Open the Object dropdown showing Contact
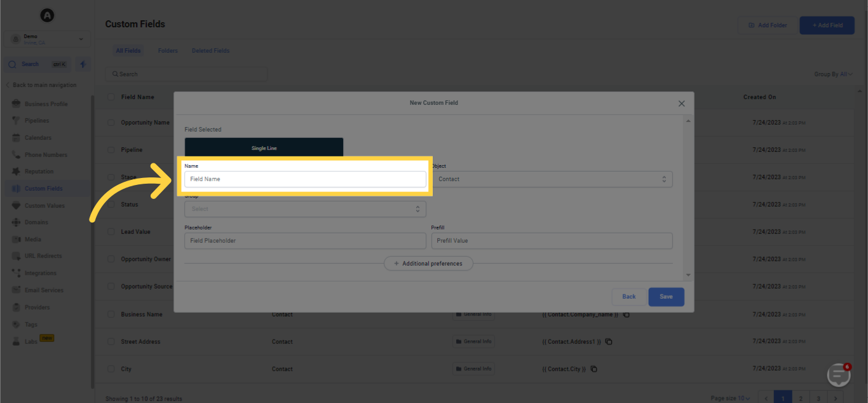 tap(552, 179)
